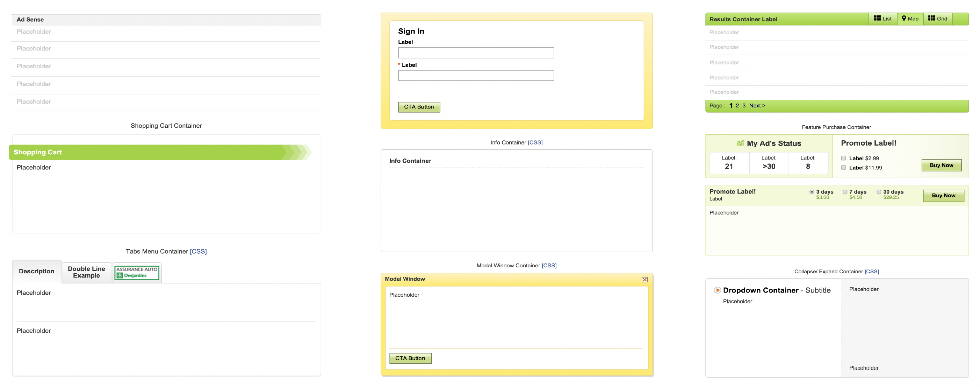The image size is (980, 387).
Task: Go to the Next results page
Action: (757, 106)
